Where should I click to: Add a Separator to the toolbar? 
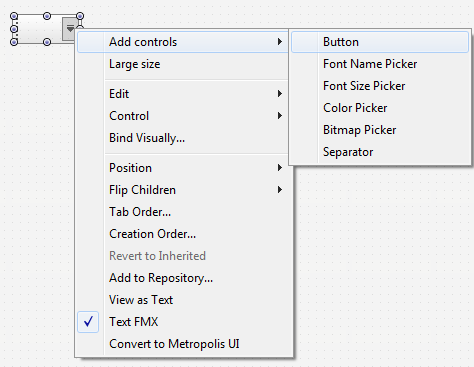[x=380, y=152]
